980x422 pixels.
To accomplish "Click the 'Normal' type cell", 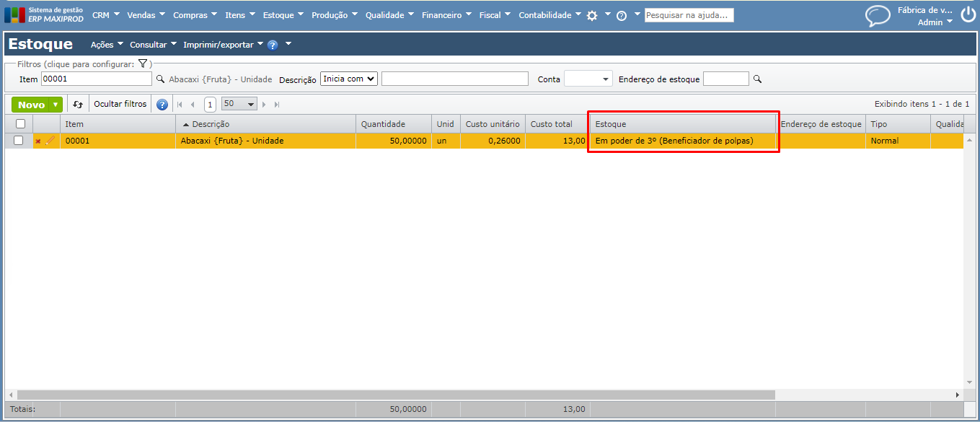I will click(x=898, y=141).
